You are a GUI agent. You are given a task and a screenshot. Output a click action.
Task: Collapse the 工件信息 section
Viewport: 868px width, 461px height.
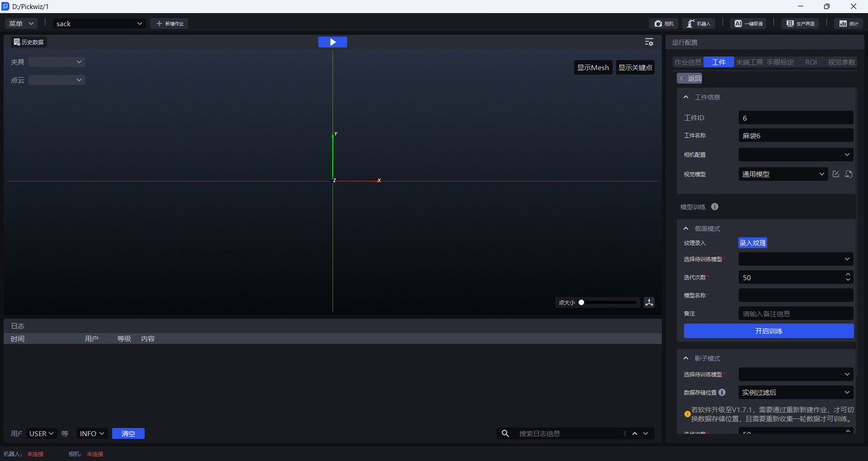click(686, 98)
